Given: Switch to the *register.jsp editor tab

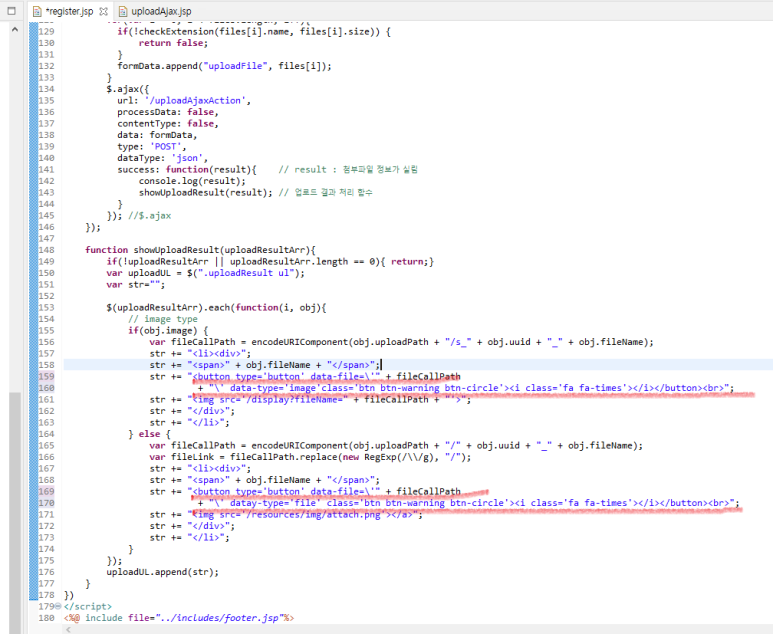Looking at the screenshot, I should point(69,11).
